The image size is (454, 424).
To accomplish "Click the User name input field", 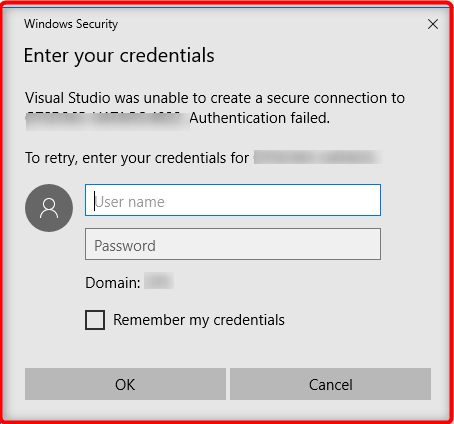I will point(233,200).
